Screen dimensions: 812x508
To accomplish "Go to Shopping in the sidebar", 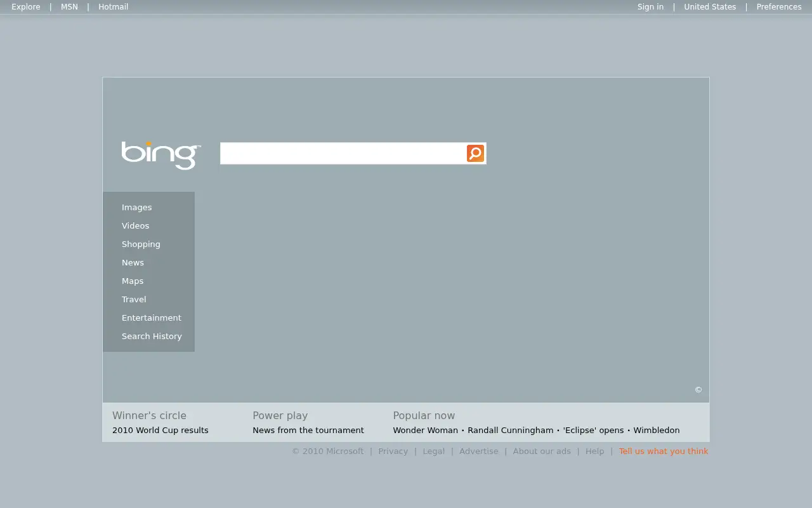I will pos(141,244).
